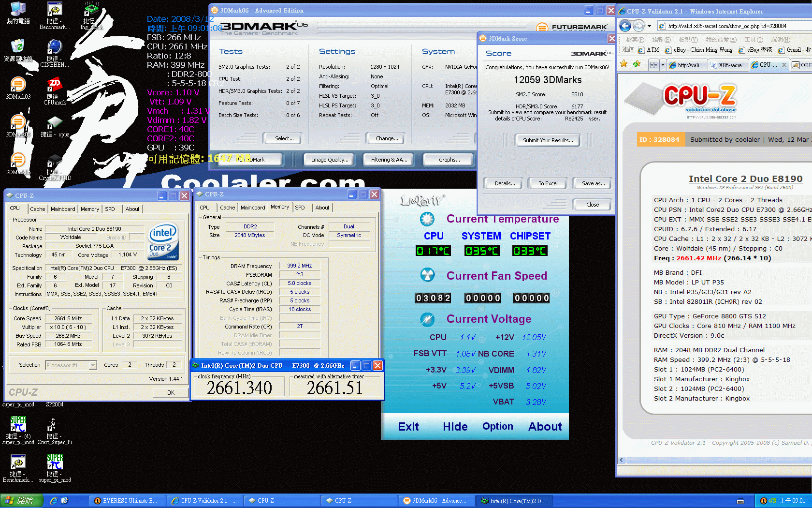Click About in LanParty monitor
The height and width of the screenshot is (508, 812).
coord(545,427)
